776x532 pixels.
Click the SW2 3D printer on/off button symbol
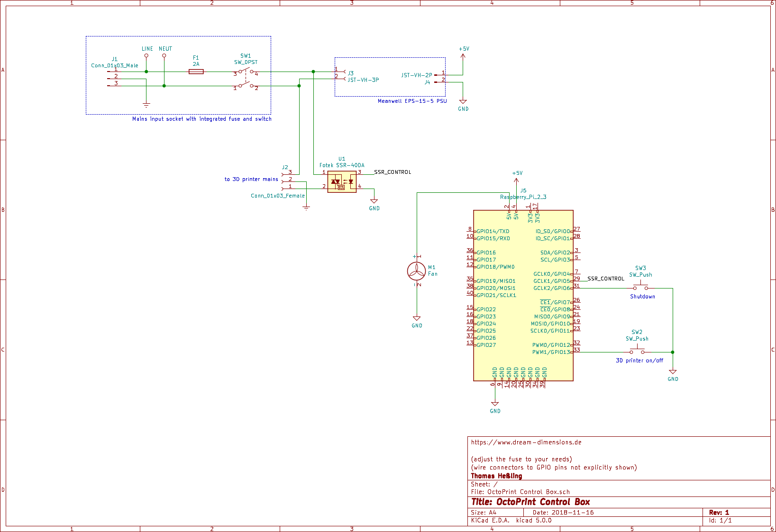point(637,351)
